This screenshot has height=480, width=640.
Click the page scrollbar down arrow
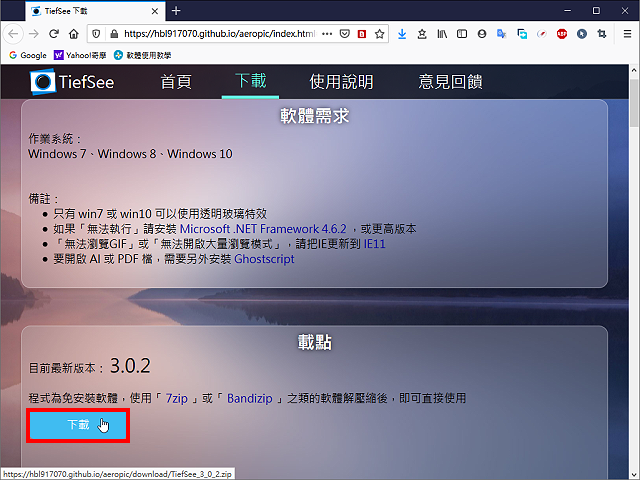(634, 473)
